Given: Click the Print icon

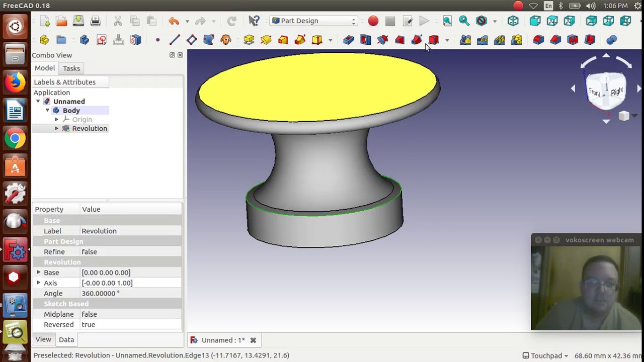Looking at the screenshot, I should tap(96, 21).
